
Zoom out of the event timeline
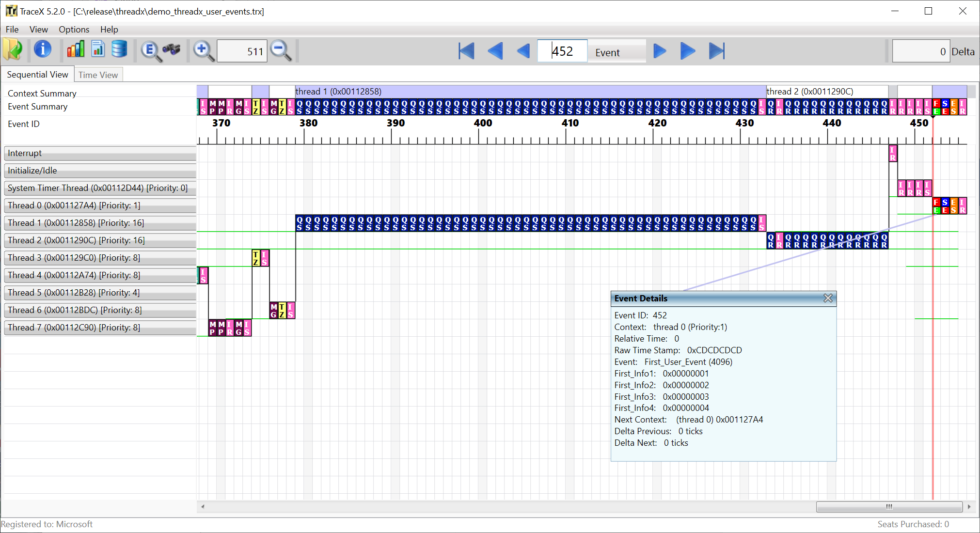281,50
